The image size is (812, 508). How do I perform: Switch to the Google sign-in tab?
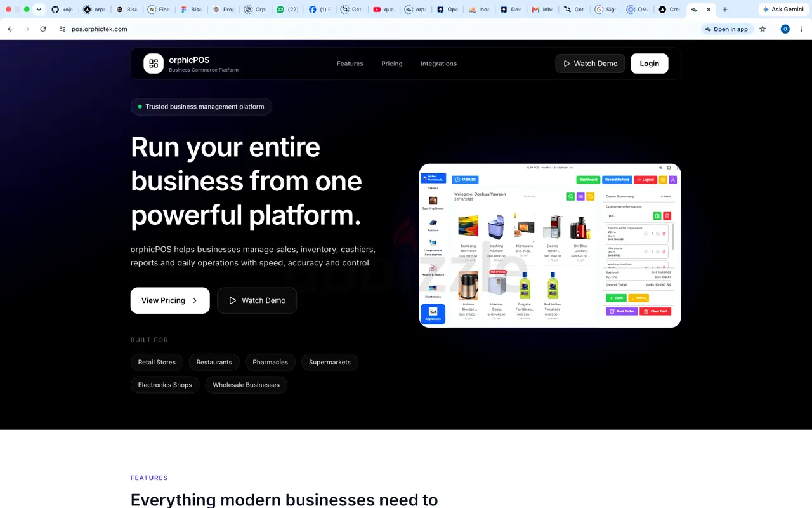pyautogui.click(x=606, y=10)
